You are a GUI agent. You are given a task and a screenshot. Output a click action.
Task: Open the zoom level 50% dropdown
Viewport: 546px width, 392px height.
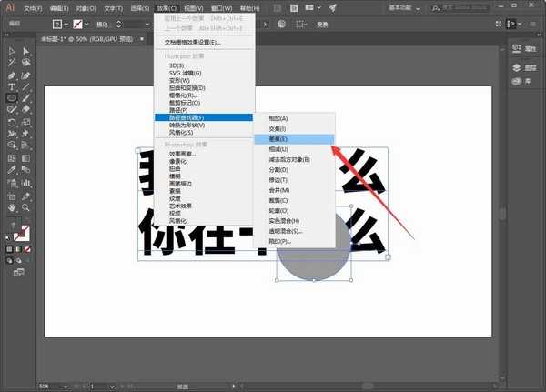click(65, 387)
